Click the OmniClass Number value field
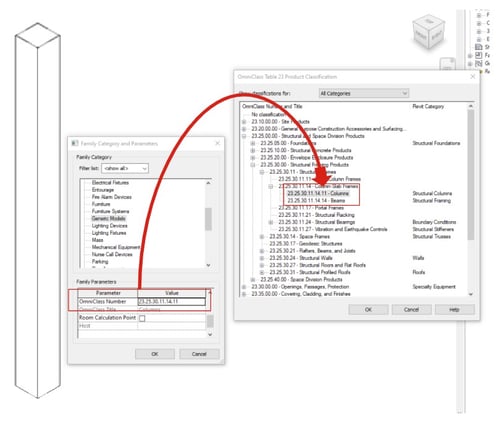This screenshot has height=422, width=500. pos(172,301)
